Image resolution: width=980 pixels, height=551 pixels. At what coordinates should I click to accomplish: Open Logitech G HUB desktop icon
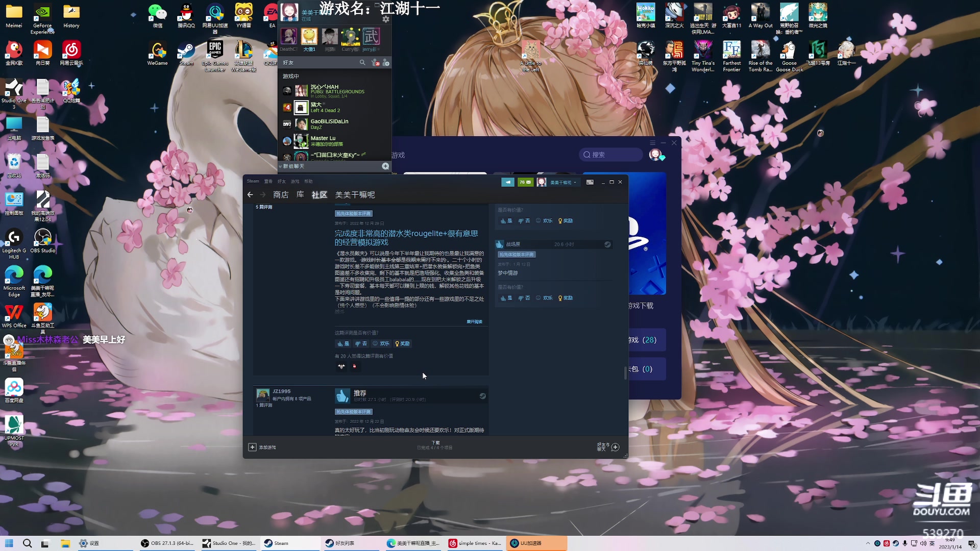(14, 243)
